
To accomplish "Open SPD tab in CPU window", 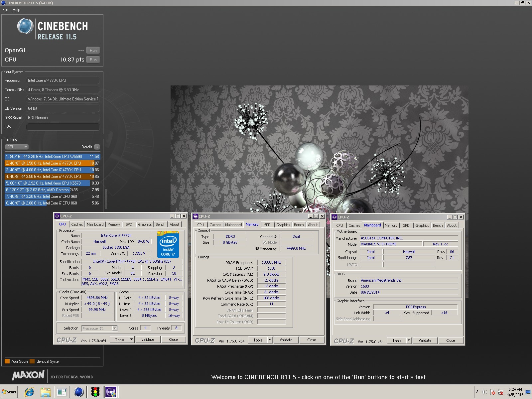I will [129, 224].
